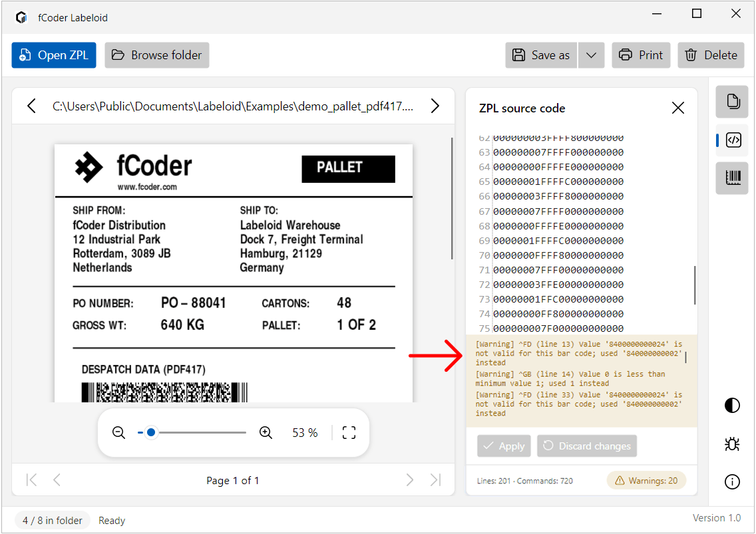Close the ZPL source code panel

[x=678, y=108]
